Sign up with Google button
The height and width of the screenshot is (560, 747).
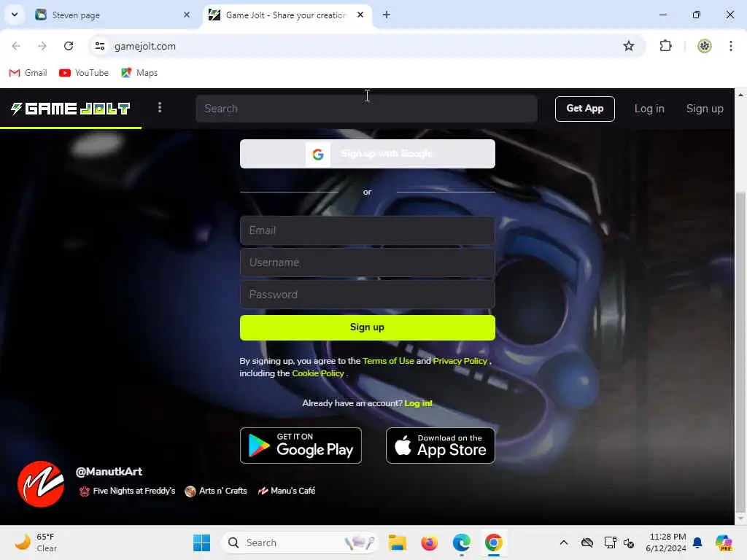point(368,154)
